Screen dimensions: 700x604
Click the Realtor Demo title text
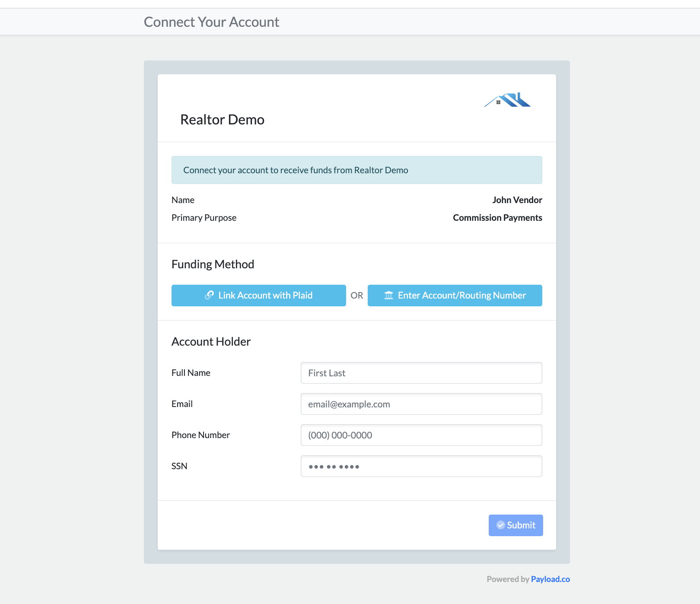(222, 120)
